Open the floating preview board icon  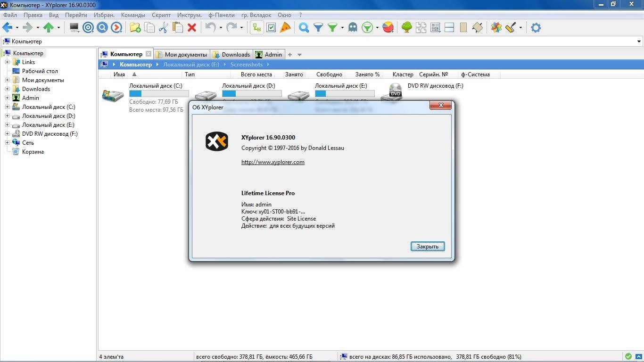478,28
